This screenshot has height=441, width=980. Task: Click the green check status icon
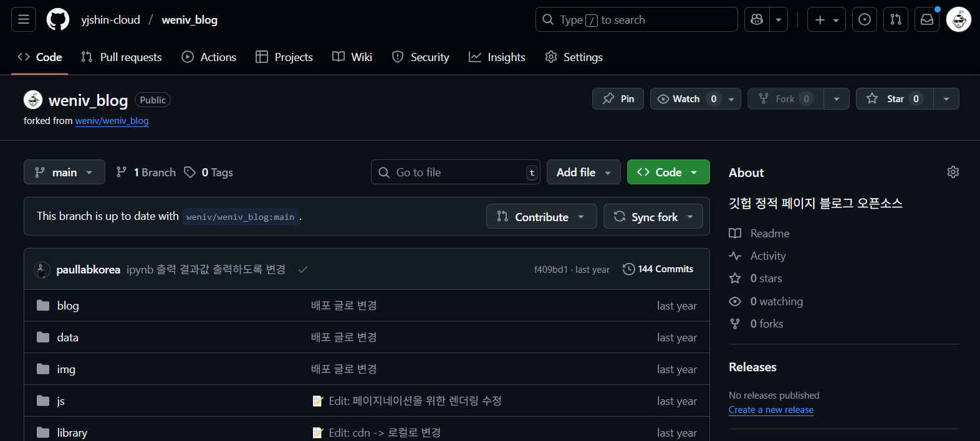click(303, 270)
